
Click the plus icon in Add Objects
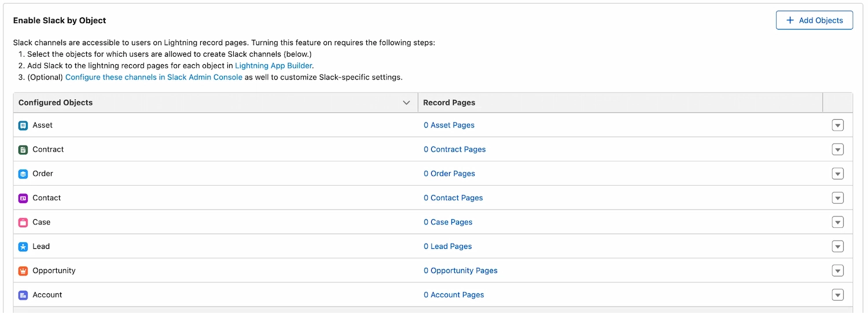pyautogui.click(x=790, y=20)
